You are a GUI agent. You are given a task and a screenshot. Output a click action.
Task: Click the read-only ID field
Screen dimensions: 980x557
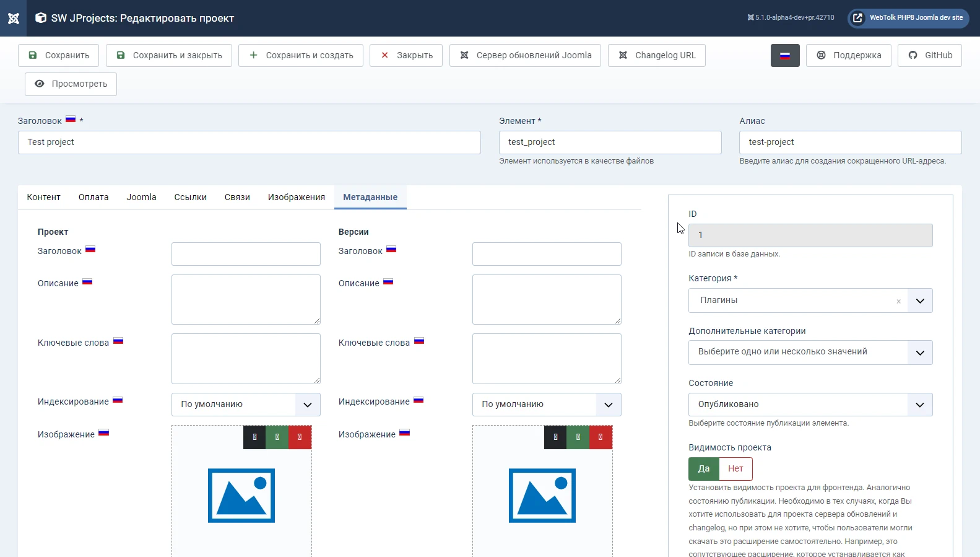point(810,235)
